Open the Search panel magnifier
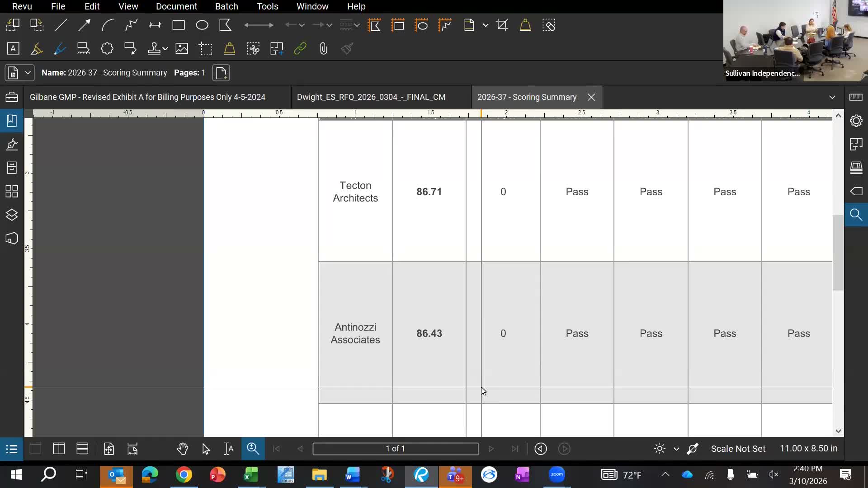Viewport: 868px width, 488px height. [856, 215]
